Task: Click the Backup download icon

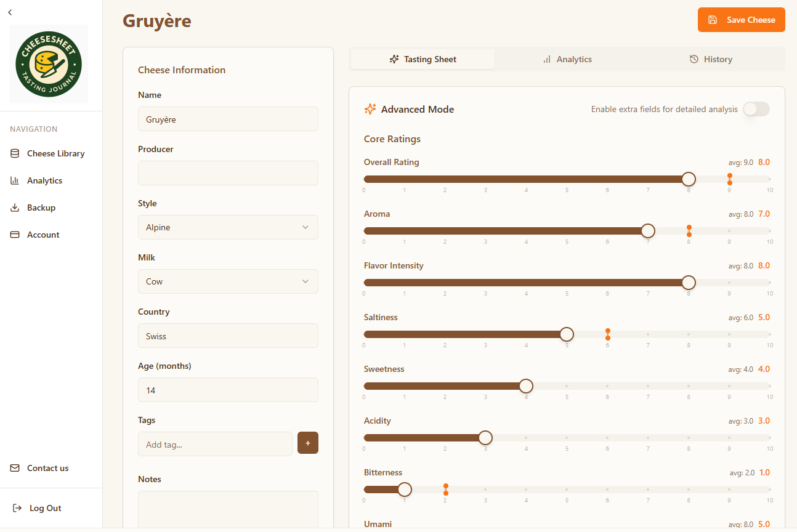Action: [15, 208]
